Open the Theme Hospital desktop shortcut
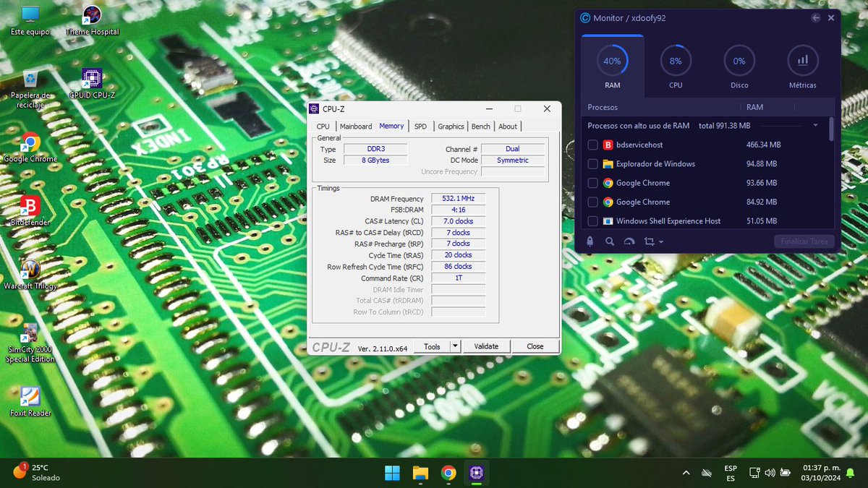Screen dimensions: 868x488 (92, 20)
